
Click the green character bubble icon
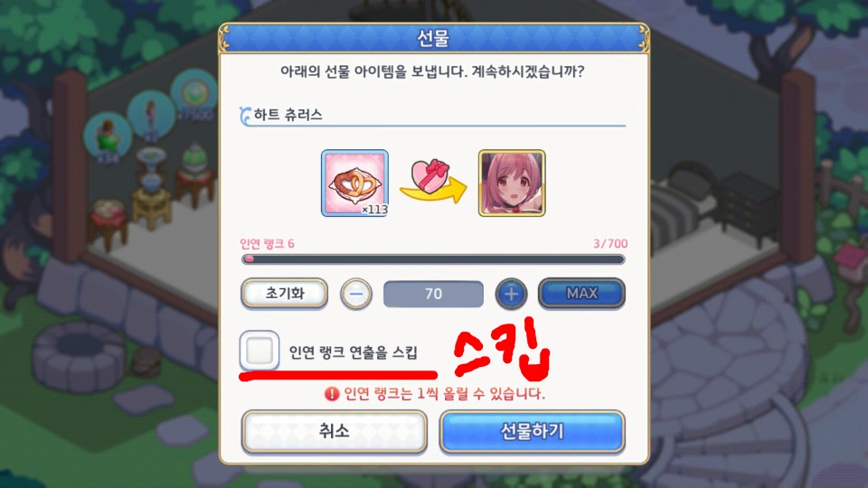pyautogui.click(x=108, y=136)
